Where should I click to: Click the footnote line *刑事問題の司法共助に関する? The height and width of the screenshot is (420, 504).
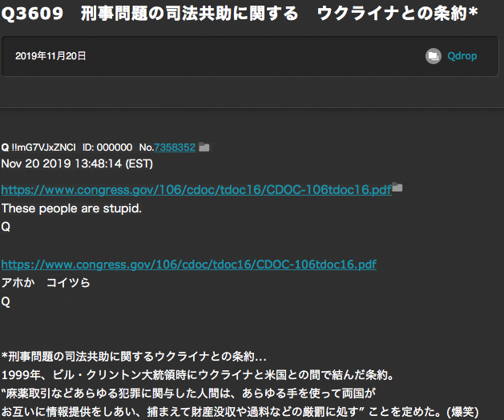coord(134,357)
